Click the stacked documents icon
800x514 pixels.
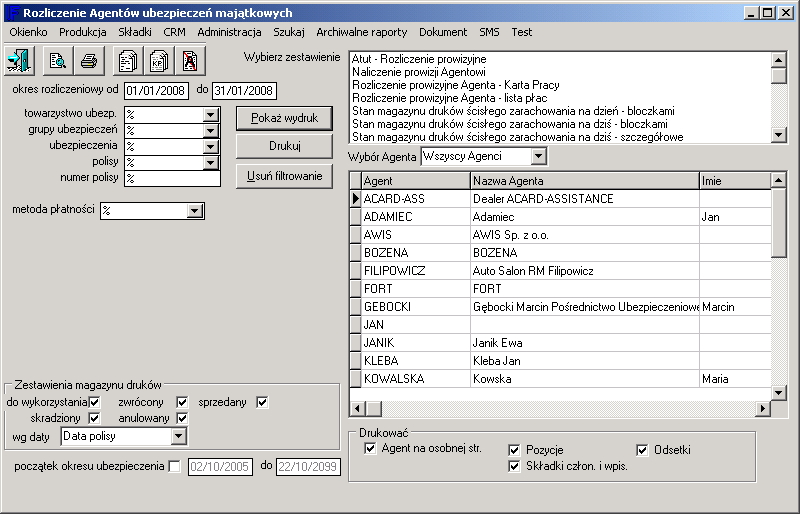[128, 61]
